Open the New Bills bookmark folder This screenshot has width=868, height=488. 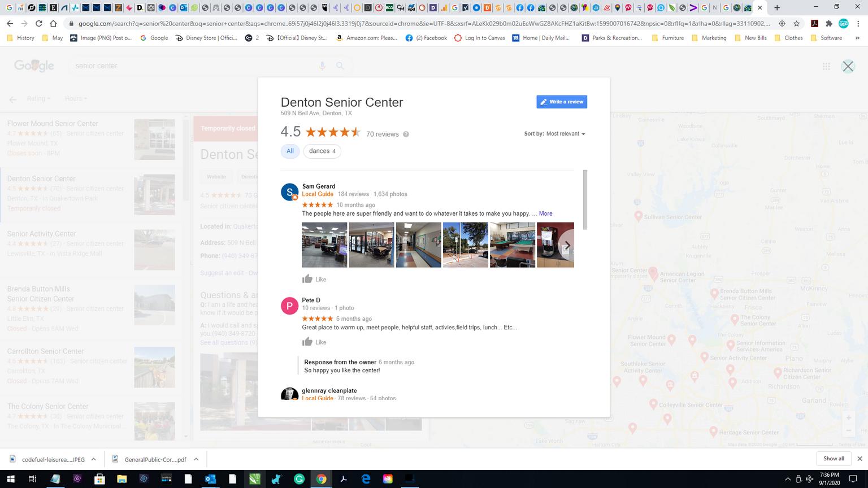point(750,38)
